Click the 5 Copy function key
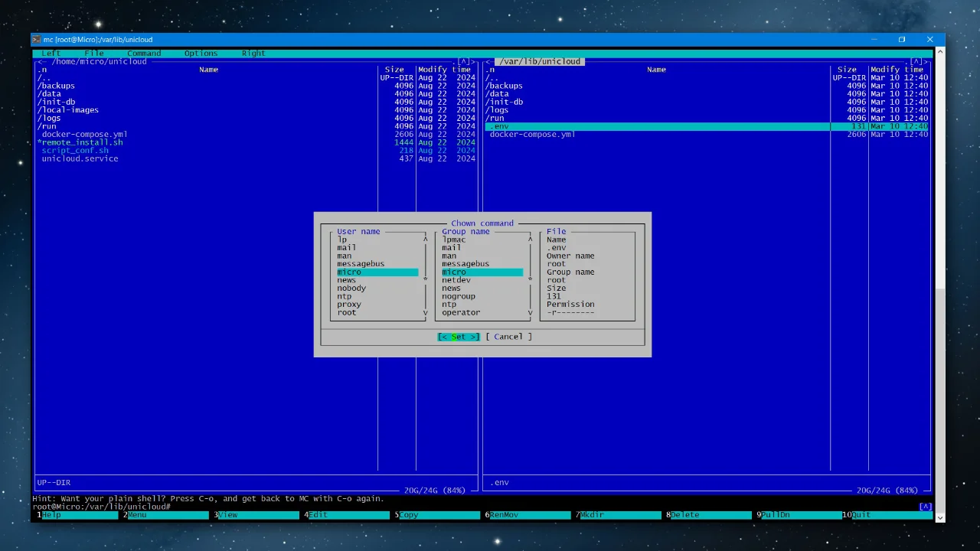This screenshot has width=980, height=551. 439,515
